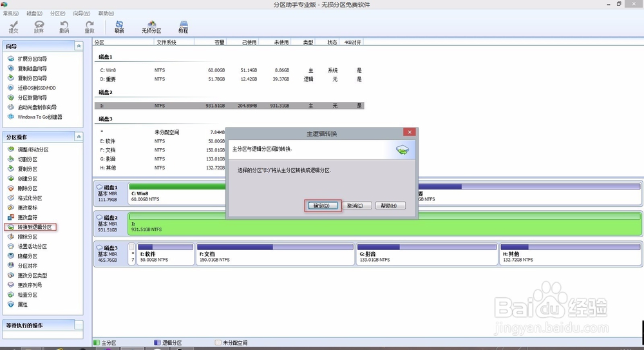Select the F: 文档 table row
Viewport: 644px width, 350px height.
click(x=160, y=150)
